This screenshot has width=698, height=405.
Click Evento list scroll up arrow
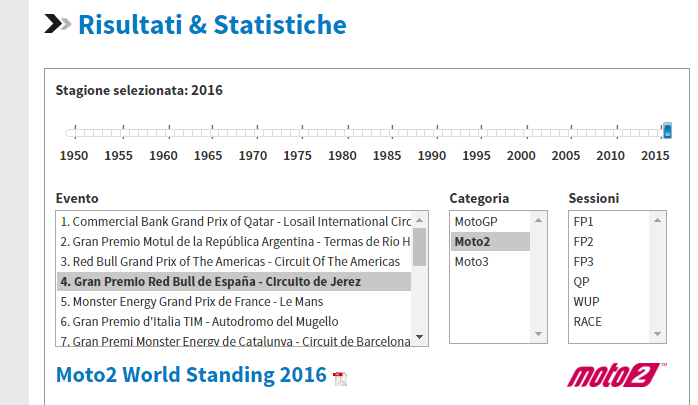pyautogui.click(x=419, y=220)
